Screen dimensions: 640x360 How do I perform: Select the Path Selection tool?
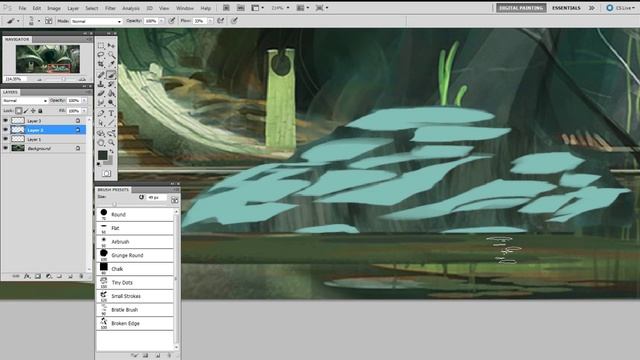click(101, 123)
